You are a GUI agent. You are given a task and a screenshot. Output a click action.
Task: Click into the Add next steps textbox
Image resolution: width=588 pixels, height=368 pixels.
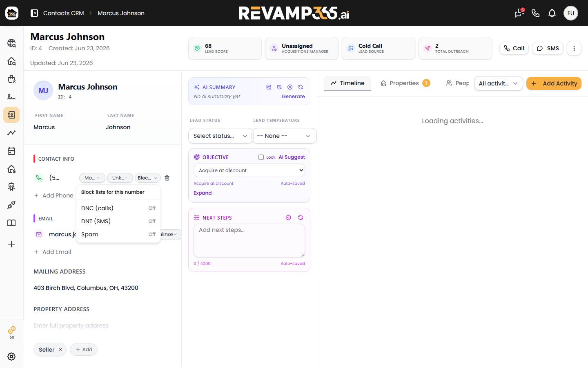pos(249,240)
